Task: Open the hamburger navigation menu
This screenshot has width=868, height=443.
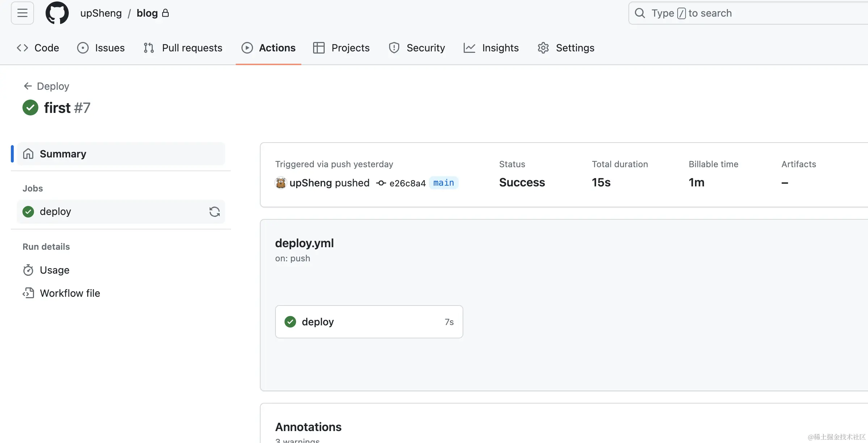Action: click(22, 13)
